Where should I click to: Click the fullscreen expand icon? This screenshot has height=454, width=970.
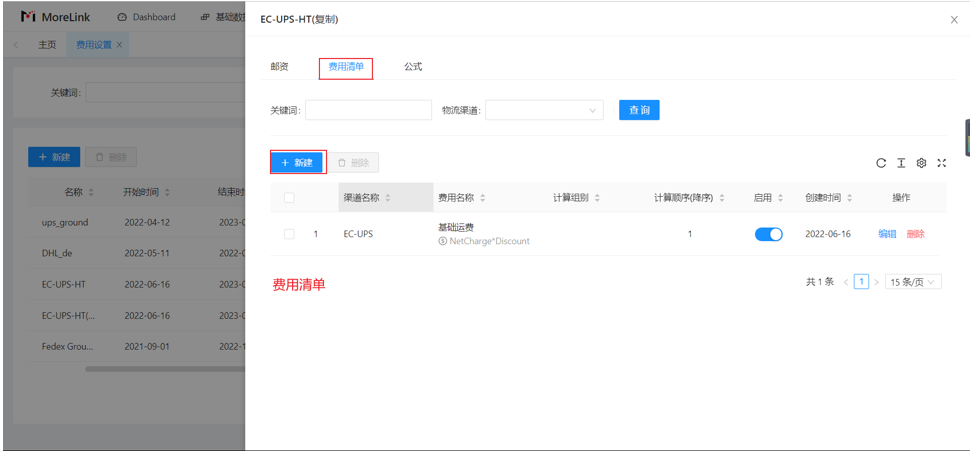pyautogui.click(x=941, y=163)
